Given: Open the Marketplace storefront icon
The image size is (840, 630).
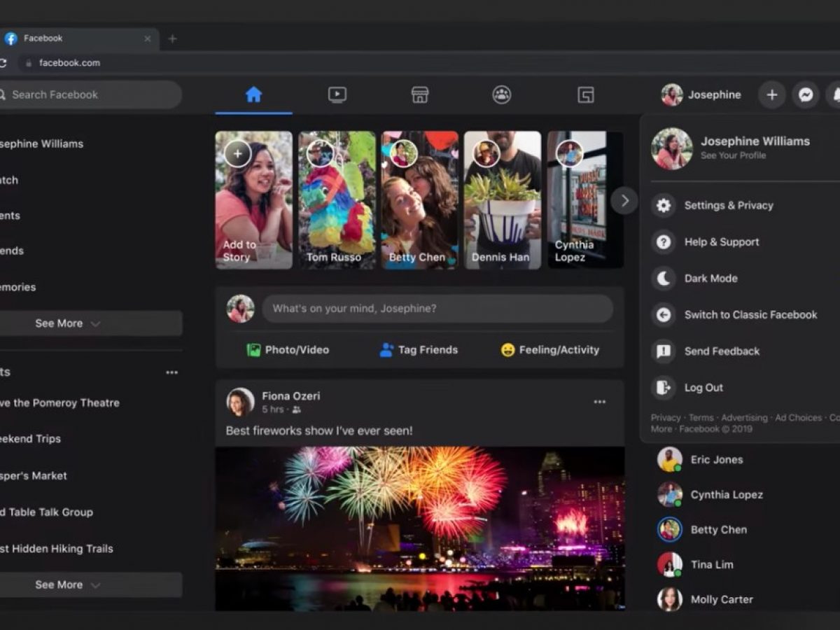Looking at the screenshot, I should [419, 94].
